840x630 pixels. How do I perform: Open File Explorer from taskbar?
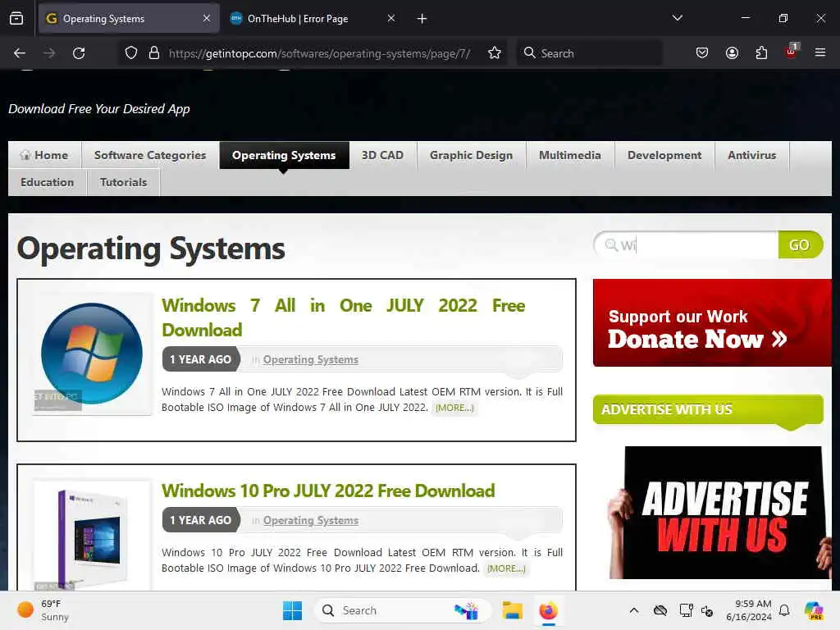512,610
